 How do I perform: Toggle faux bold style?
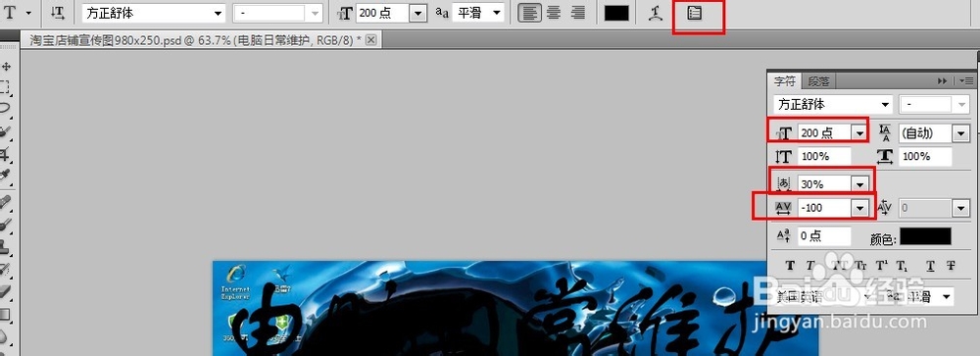(x=790, y=266)
